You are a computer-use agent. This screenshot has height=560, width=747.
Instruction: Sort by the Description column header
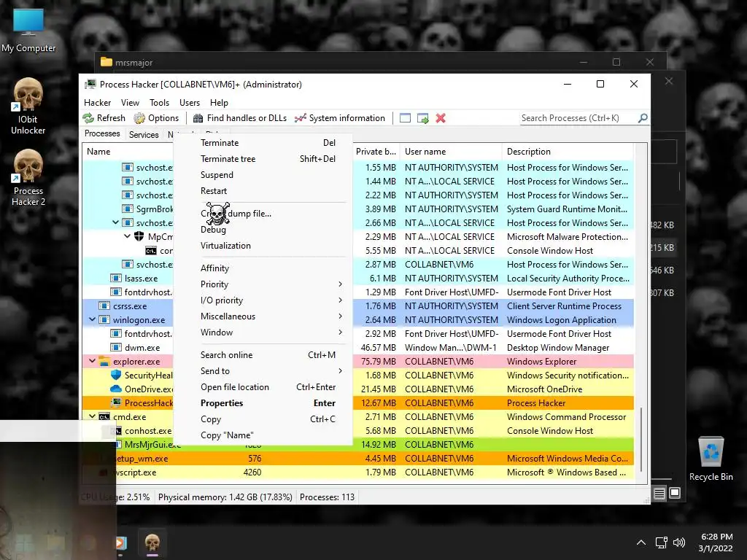pos(568,152)
